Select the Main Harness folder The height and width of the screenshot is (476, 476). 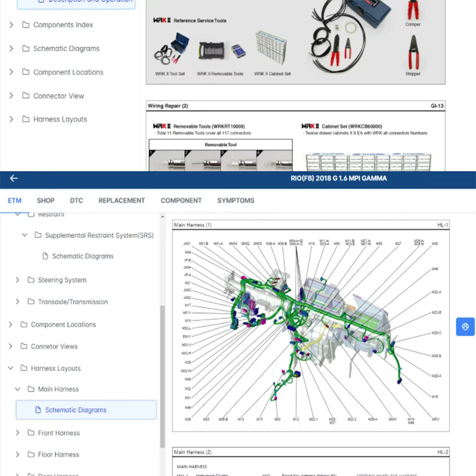coord(53,389)
